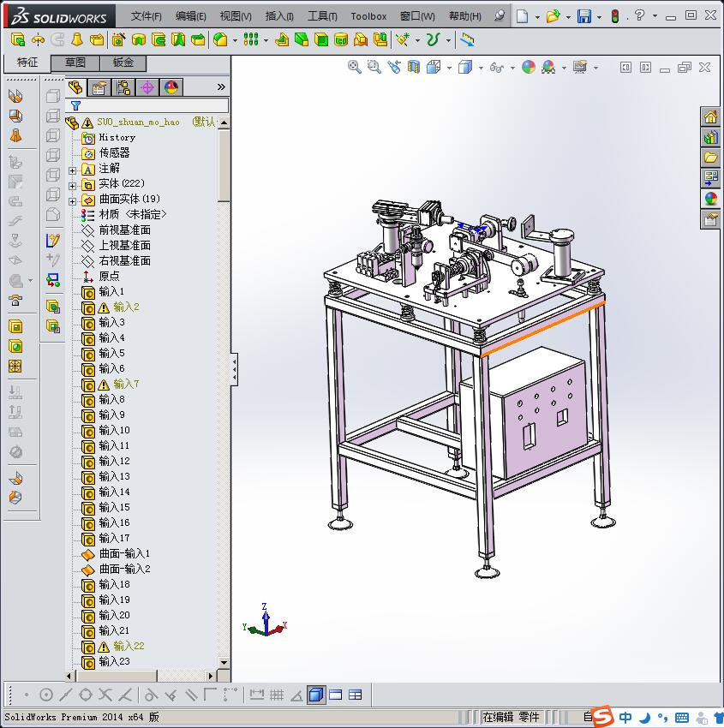
Task: Click the Edit Appearance color ball icon
Action: (x=529, y=67)
